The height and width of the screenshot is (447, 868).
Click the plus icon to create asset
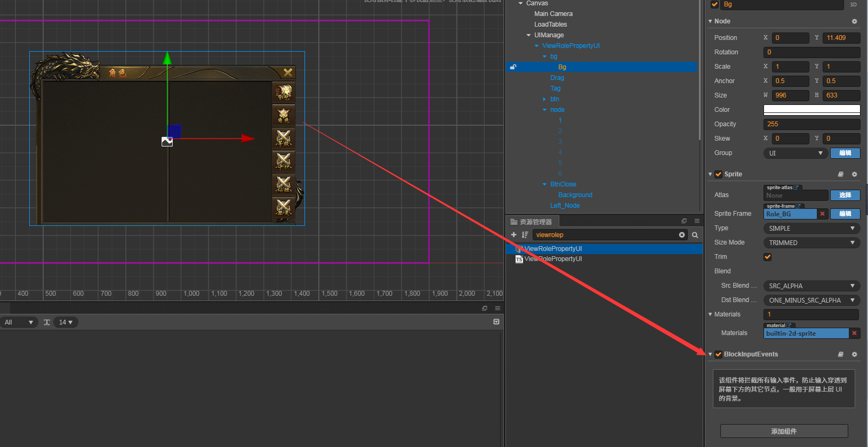513,235
